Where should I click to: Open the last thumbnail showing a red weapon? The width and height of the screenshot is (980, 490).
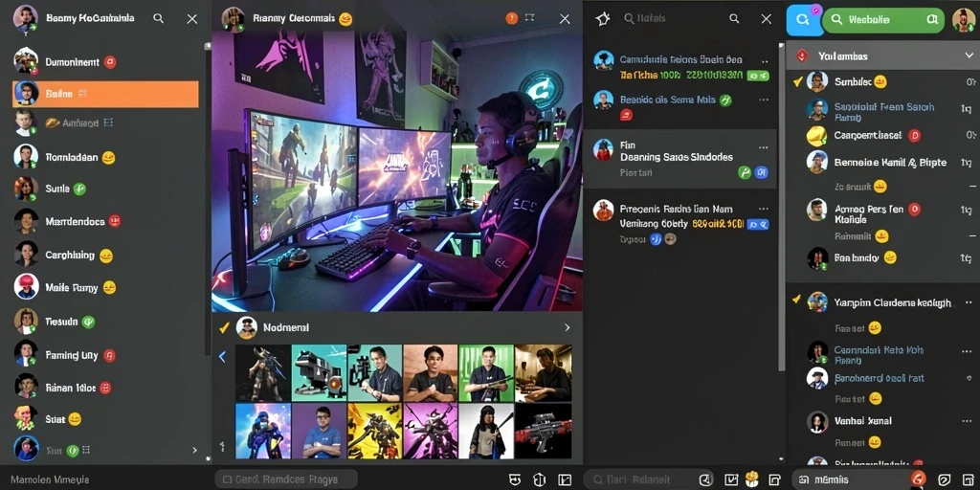coord(544,432)
